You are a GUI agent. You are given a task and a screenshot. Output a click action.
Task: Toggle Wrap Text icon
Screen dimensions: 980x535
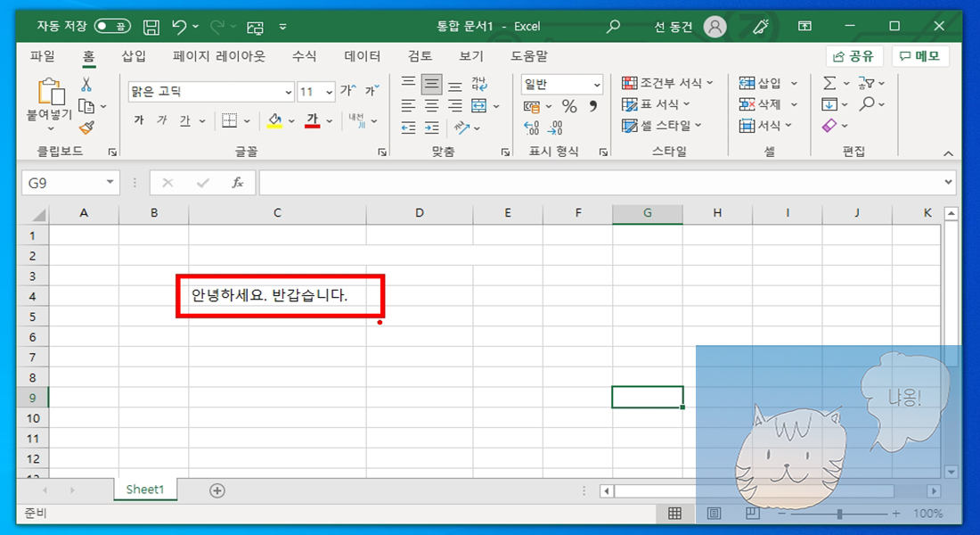click(479, 84)
